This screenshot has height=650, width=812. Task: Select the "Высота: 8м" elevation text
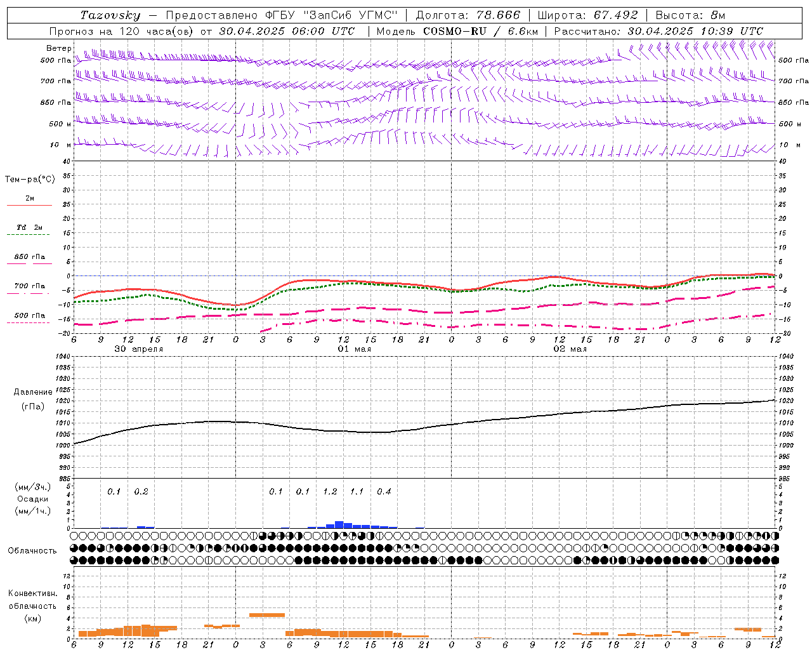pos(690,15)
